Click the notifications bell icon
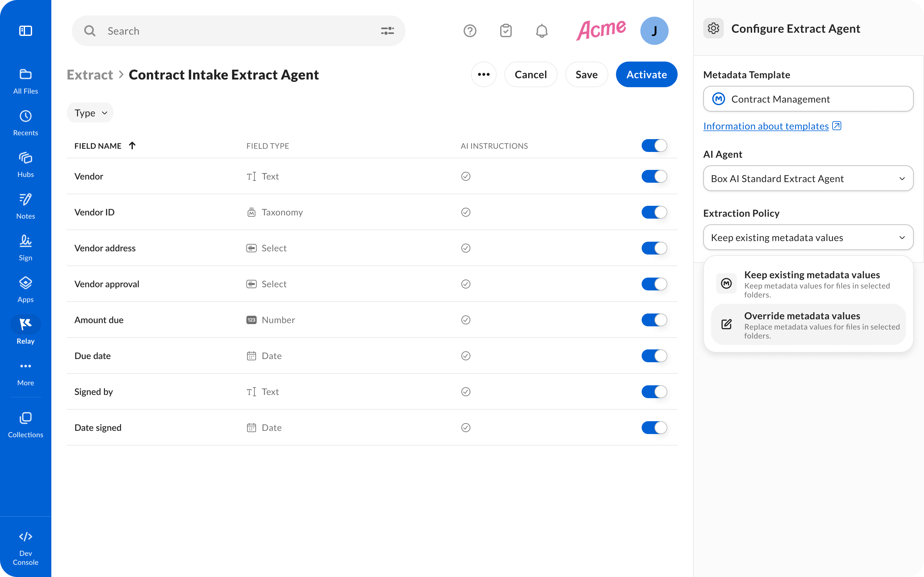924x577 pixels. point(542,30)
